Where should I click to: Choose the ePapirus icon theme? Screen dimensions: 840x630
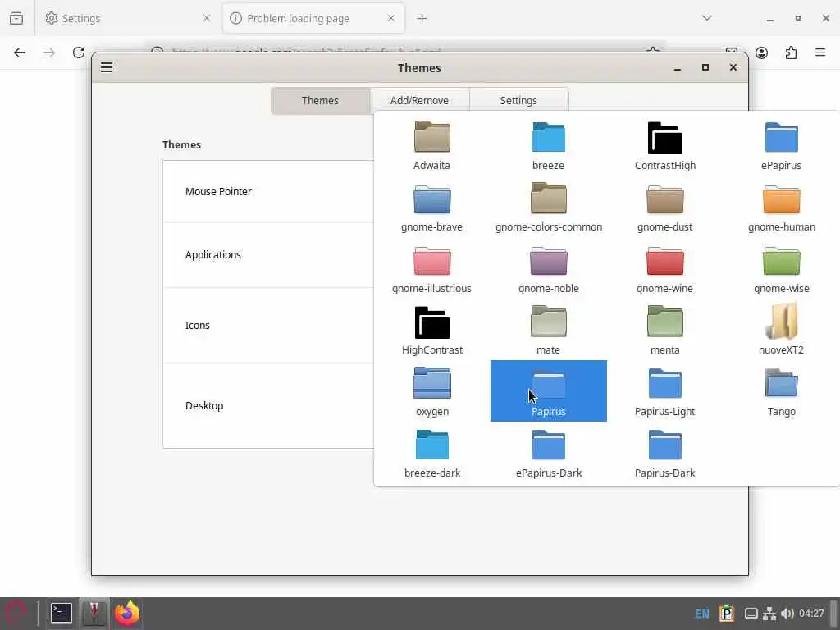(x=781, y=145)
